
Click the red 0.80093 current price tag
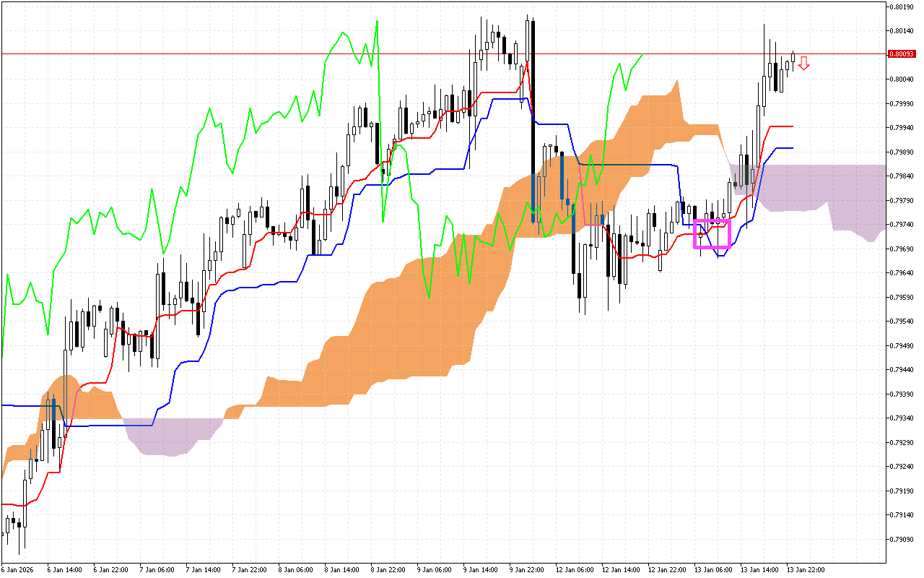[902, 53]
